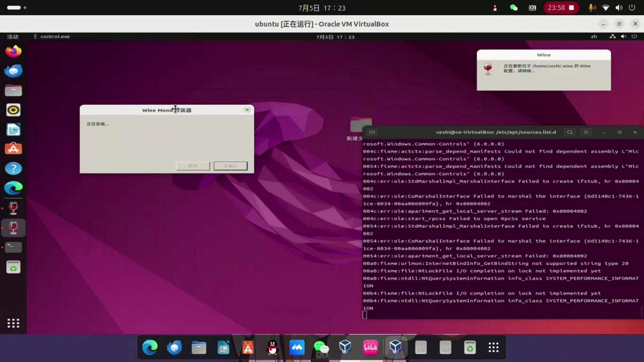Viewport: 644px width, 362px height.
Task: Open the zh input language dropdown
Action: tap(594, 37)
